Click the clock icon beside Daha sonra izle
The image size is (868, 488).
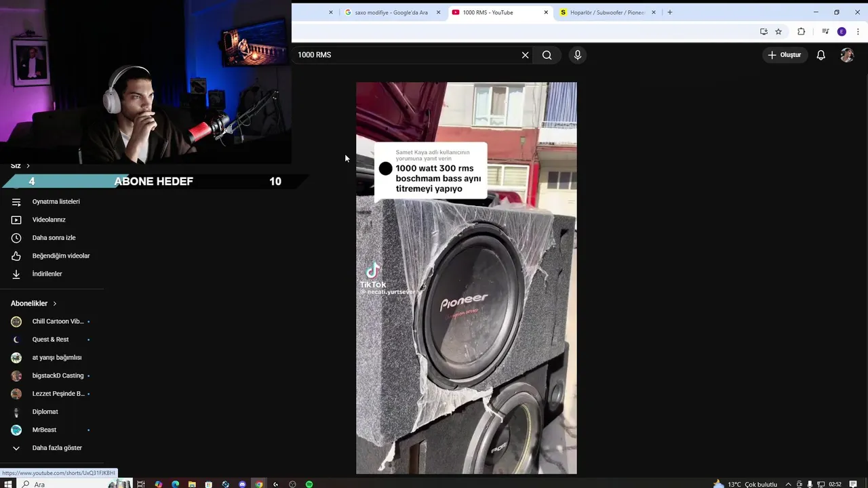point(16,238)
